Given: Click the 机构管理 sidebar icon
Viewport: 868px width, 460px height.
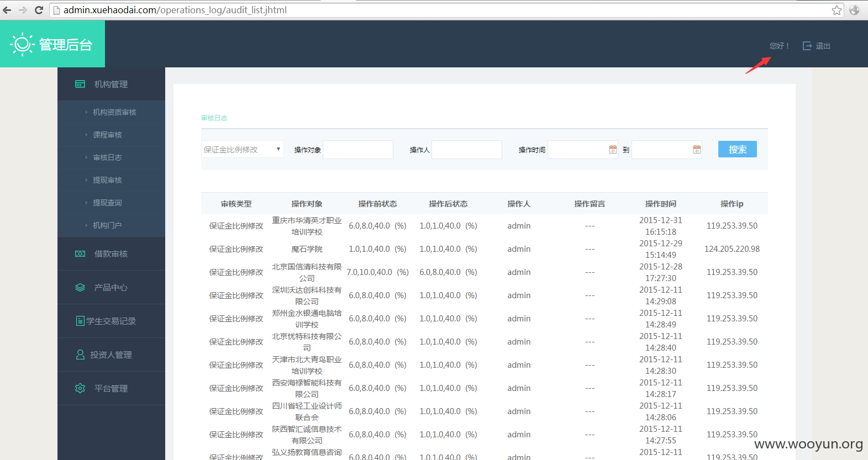Looking at the screenshot, I should click(x=80, y=84).
